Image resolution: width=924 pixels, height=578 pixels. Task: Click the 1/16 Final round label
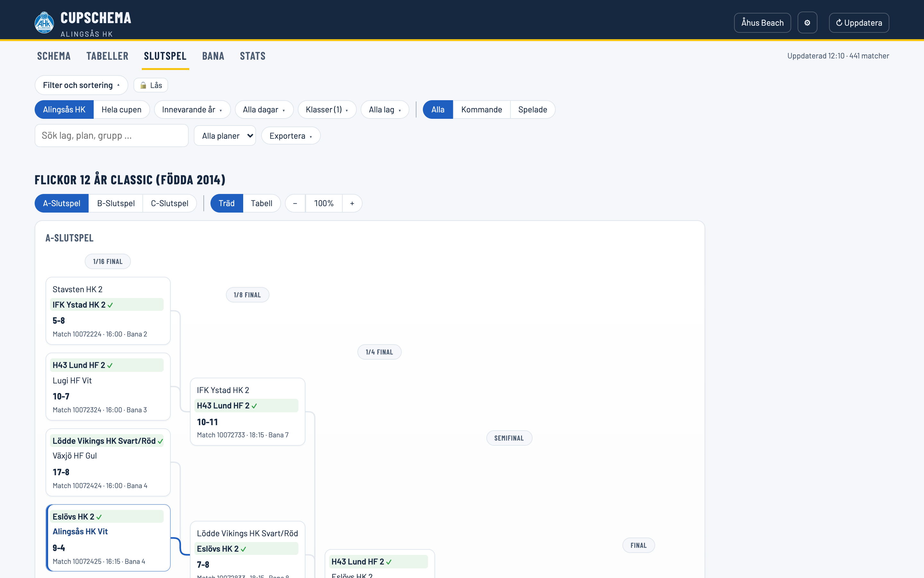point(108,261)
